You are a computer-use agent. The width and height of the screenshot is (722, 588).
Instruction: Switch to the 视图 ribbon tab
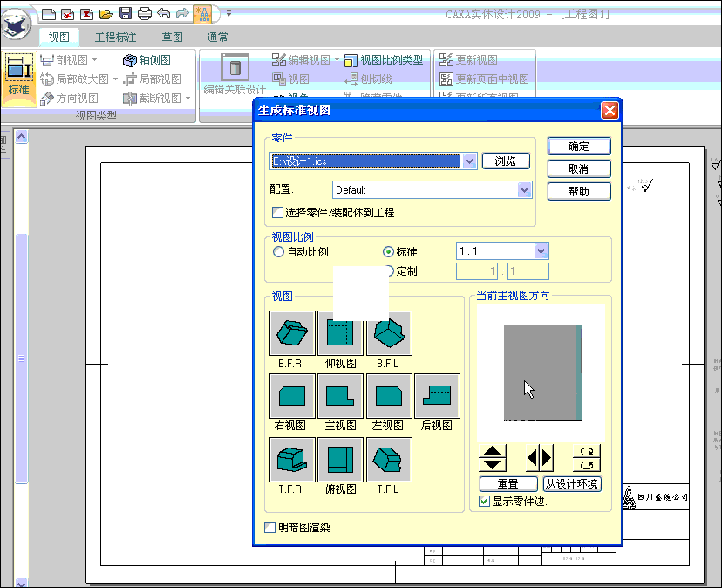59,37
